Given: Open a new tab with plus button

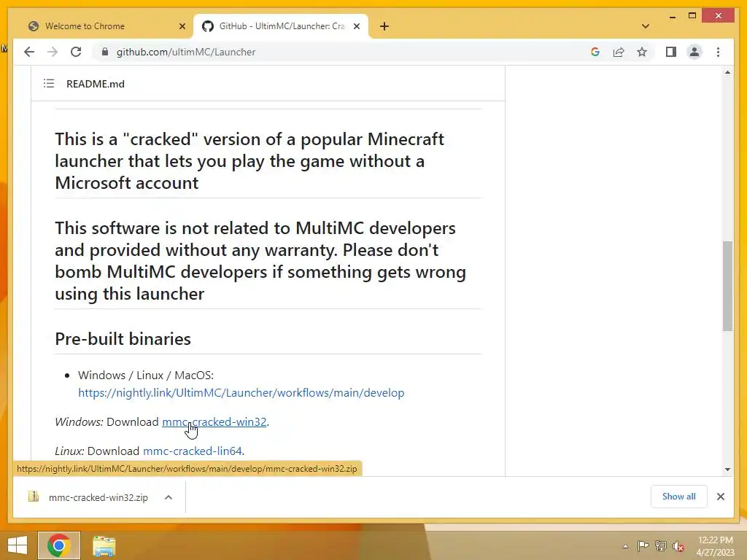Looking at the screenshot, I should click(384, 26).
